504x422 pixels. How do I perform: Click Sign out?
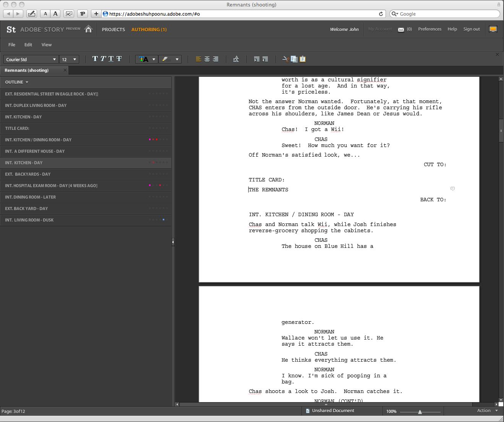pos(472,29)
